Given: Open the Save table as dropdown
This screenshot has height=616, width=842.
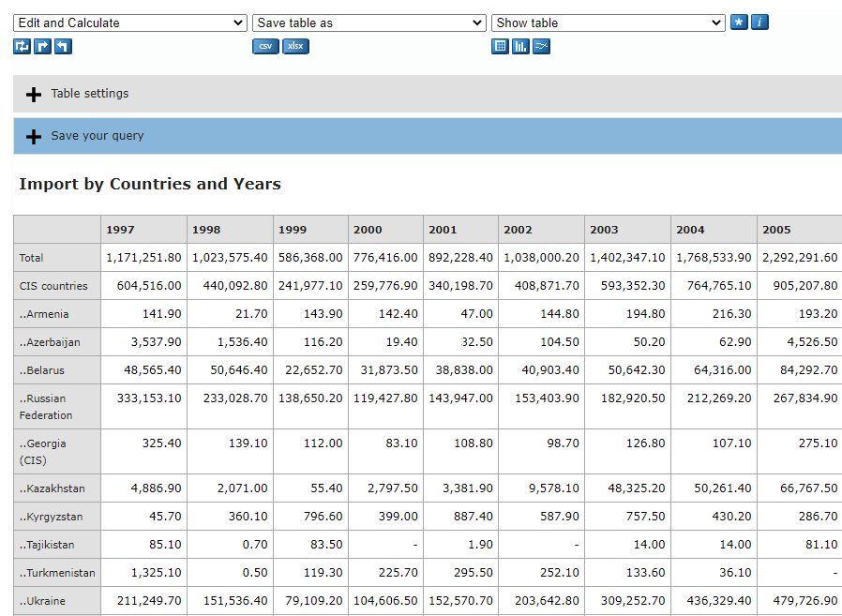Looking at the screenshot, I should pyautogui.click(x=368, y=23).
